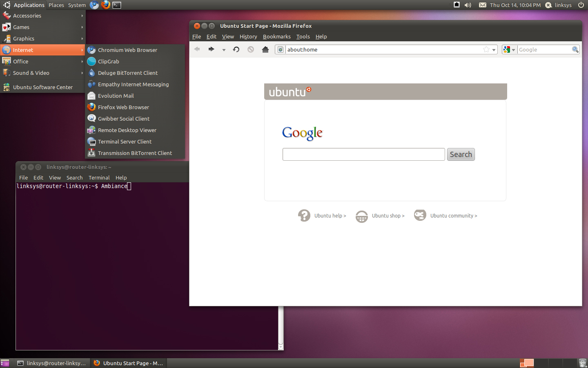Click Firefox toolbar Google search field
This screenshot has width=588, height=368.
click(545, 49)
